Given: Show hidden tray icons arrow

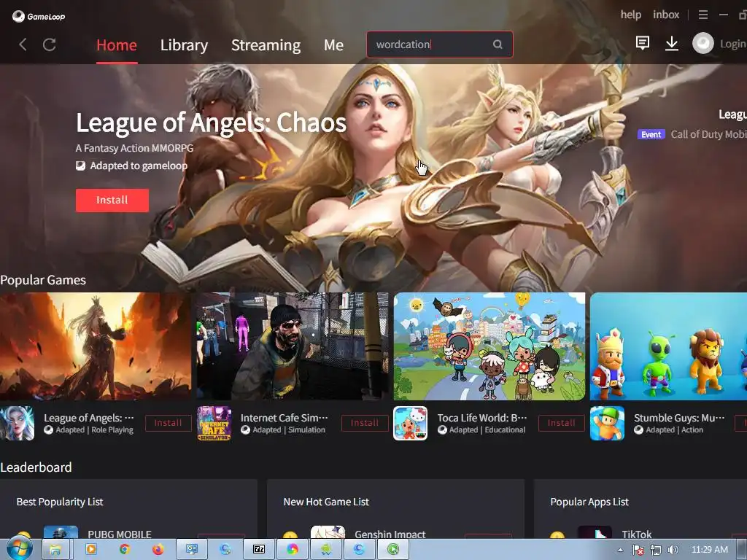Looking at the screenshot, I should point(620,550).
